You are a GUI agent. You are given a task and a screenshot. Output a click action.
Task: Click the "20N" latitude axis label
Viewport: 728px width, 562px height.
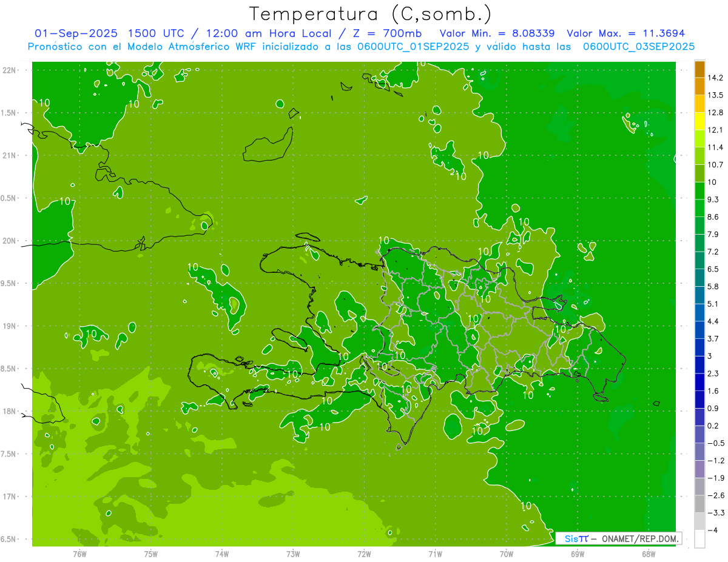pos(9,241)
